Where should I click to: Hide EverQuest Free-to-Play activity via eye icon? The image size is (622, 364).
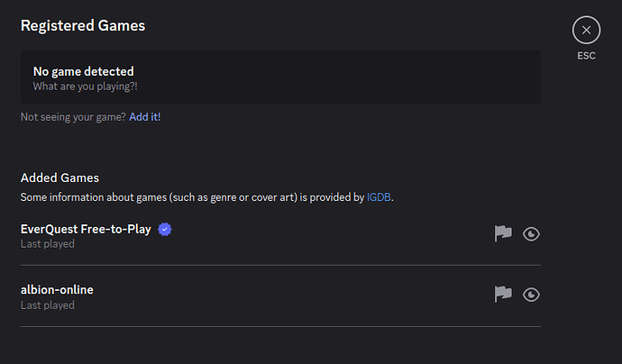(x=531, y=234)
